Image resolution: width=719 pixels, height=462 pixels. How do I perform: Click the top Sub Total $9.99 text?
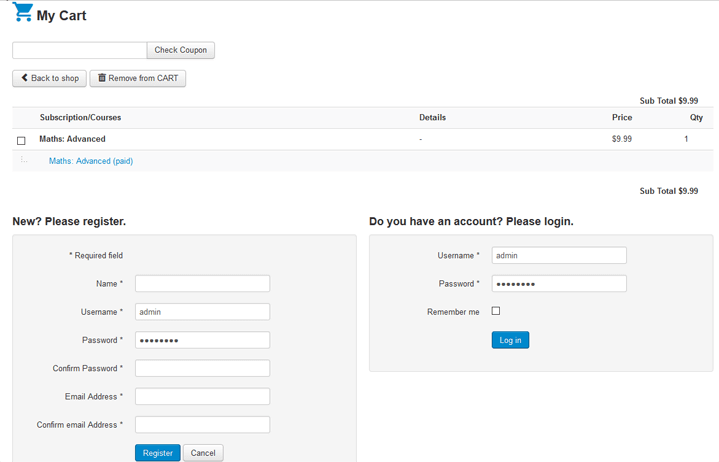[669, 101]
